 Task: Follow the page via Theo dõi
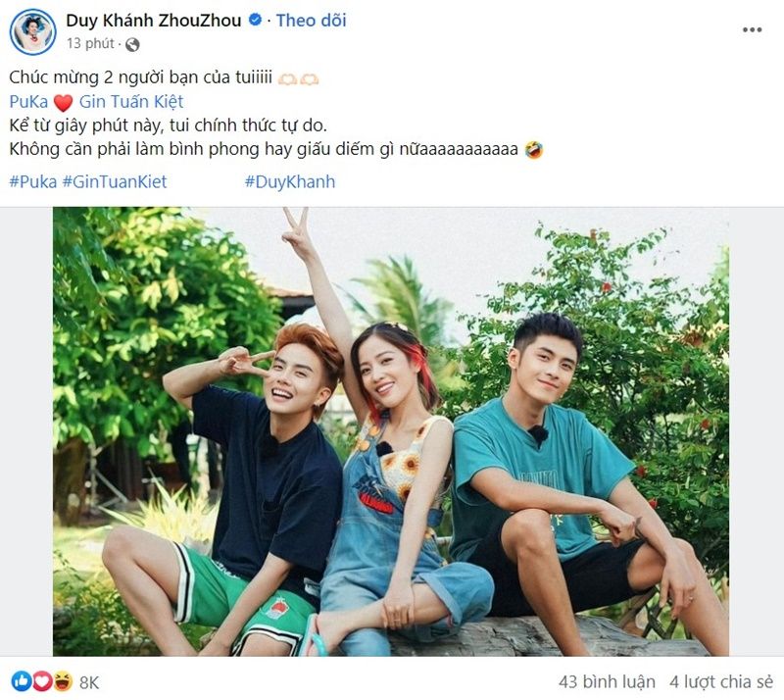tap(311, 21)
